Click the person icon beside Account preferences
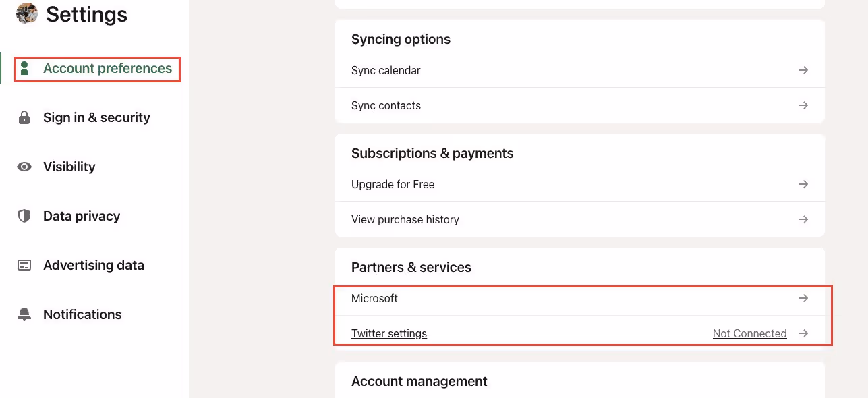 25,68
